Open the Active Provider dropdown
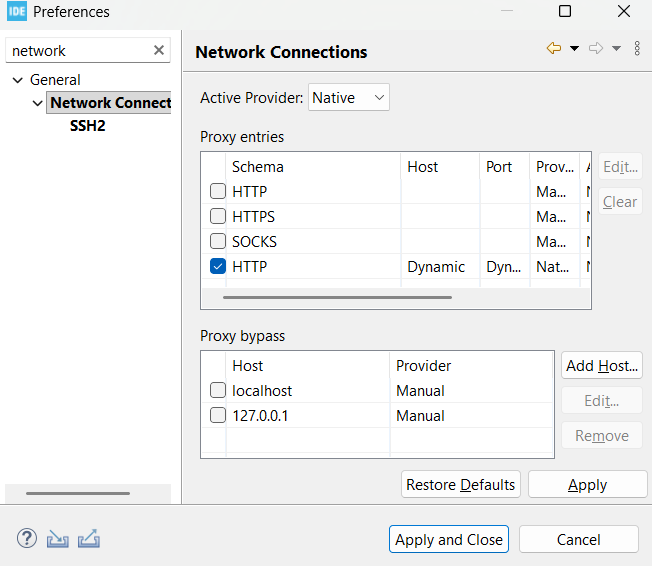This screenshot has width=652, height=566. click(348, 97)
